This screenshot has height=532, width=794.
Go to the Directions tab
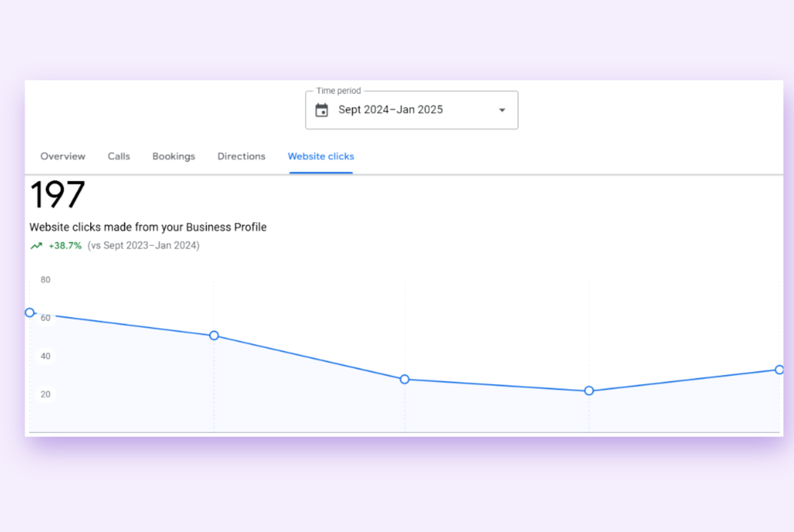241,156
